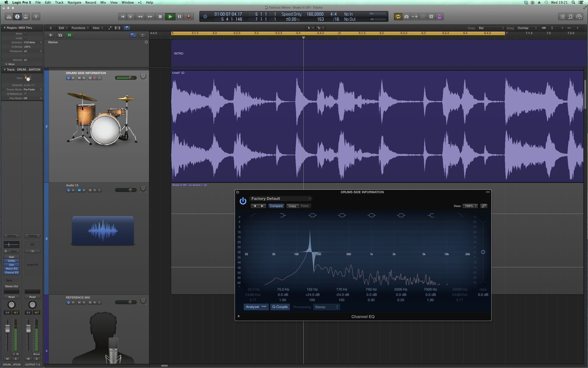Record-enable the DRUMS SIDE INFORMATION track
This screenshot has width=588, height=368.
95,78
